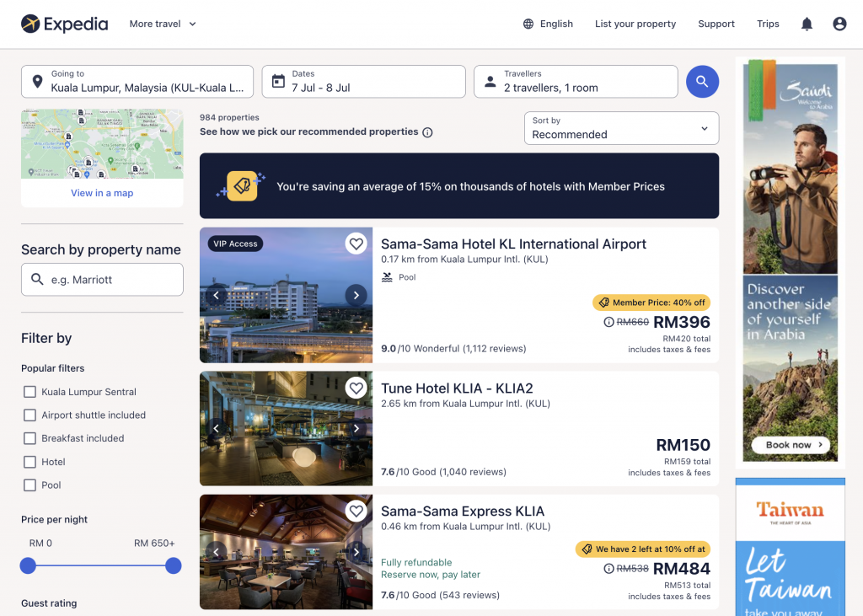Open Support in the header

[x=716, y=24]
